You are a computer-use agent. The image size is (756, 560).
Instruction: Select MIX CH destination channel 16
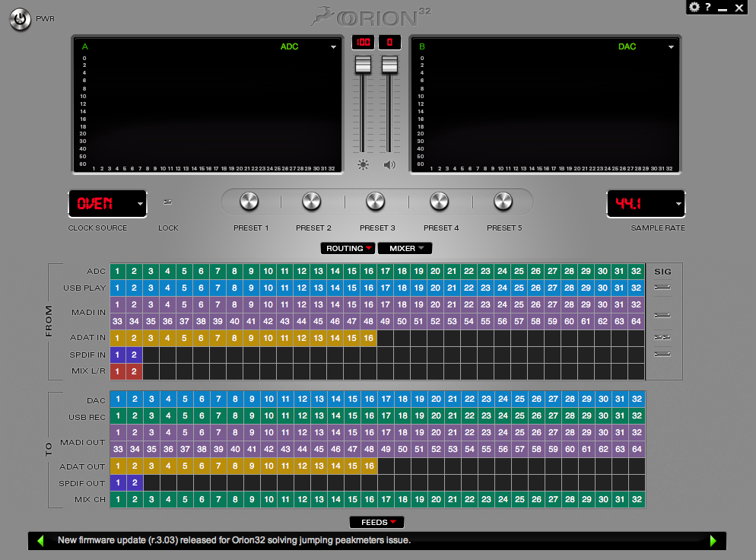(369, 499)
